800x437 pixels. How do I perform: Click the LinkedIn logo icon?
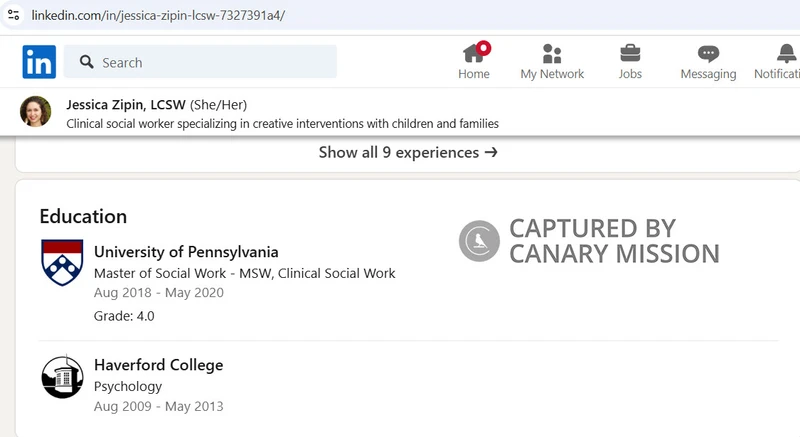click(x=39, y=62)
